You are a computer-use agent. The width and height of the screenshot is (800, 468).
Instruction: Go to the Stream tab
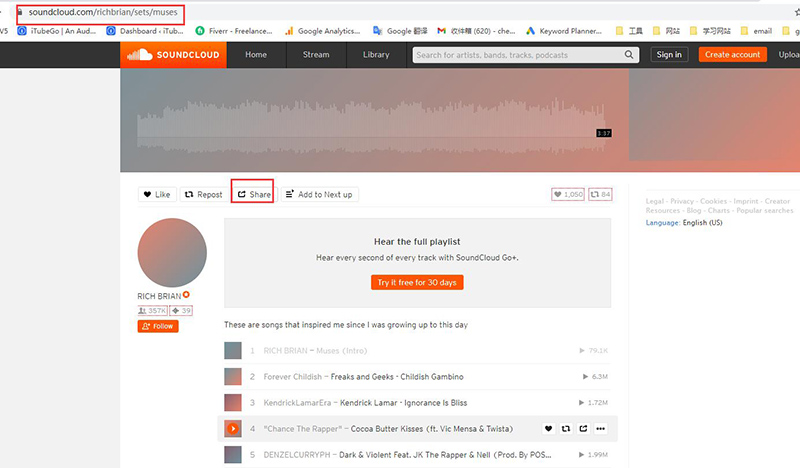[316, 55]
